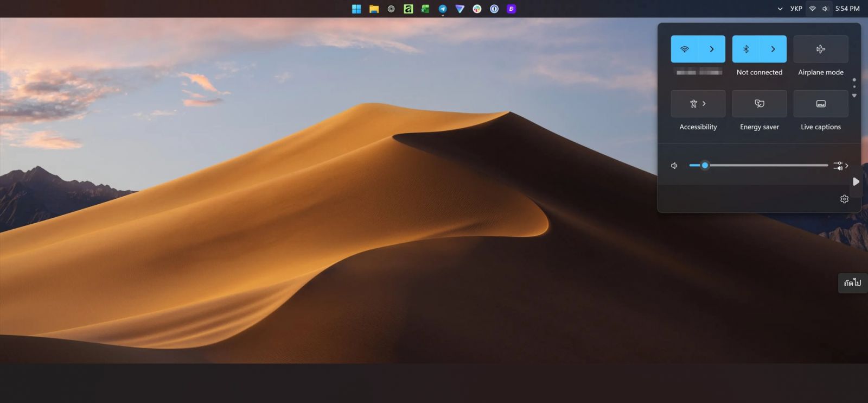Open Excel from the taskbar
The width and height of the screenshot is (868, 403).
425,9
